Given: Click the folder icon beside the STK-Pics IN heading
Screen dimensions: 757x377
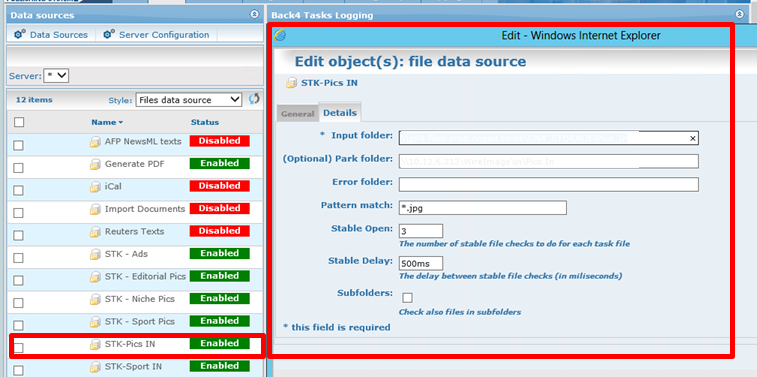Looking at the screenshot, I should 291,83.
